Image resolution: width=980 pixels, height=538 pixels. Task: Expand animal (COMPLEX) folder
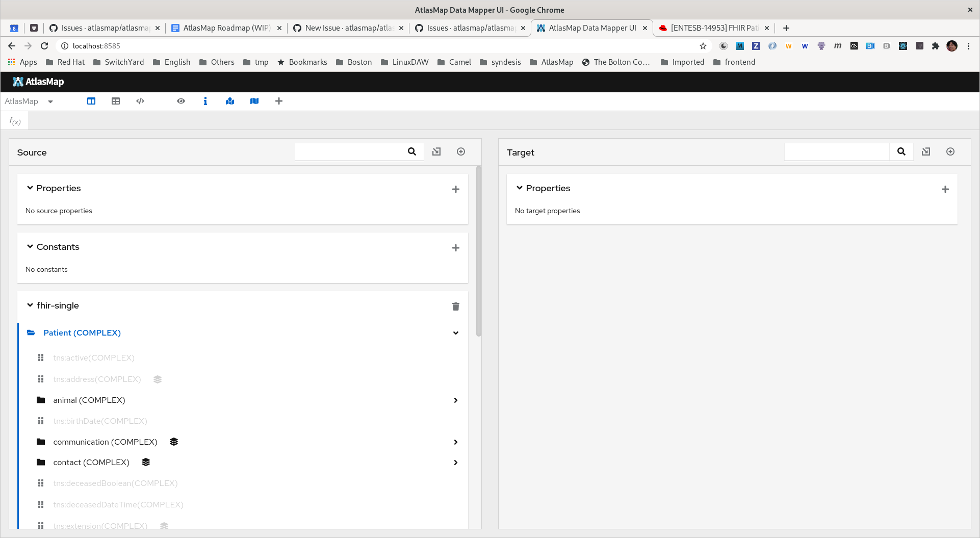(456, 400)
